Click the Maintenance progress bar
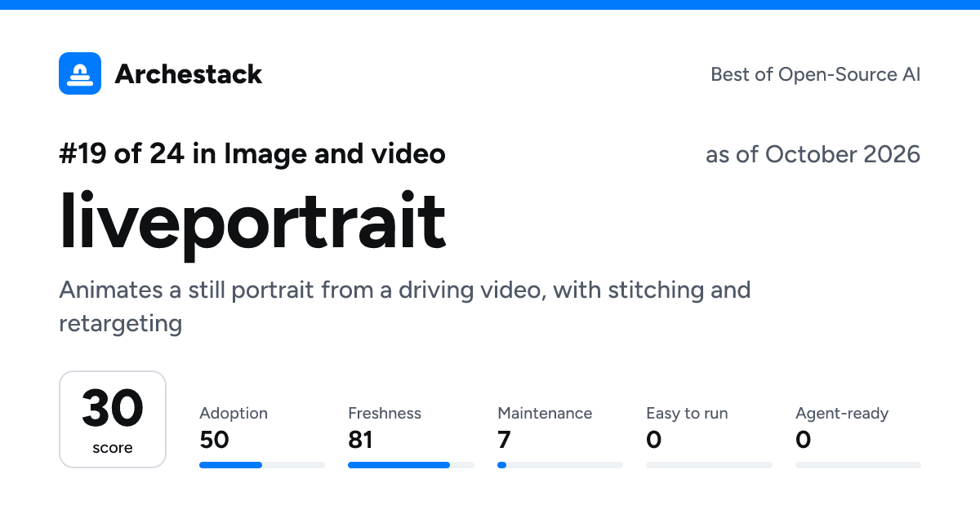980x514 pixels. [x=560, y=465]
